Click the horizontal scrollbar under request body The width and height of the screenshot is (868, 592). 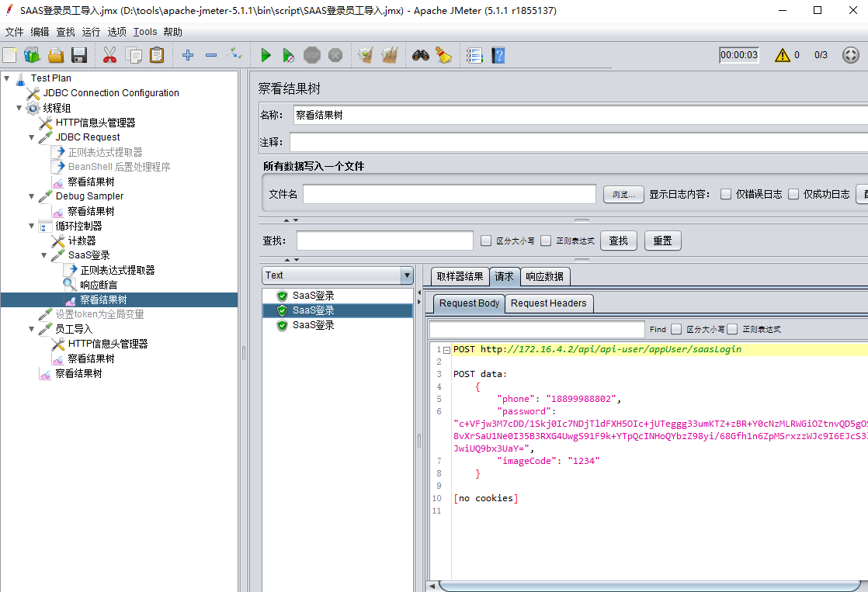tap(649, 585)
